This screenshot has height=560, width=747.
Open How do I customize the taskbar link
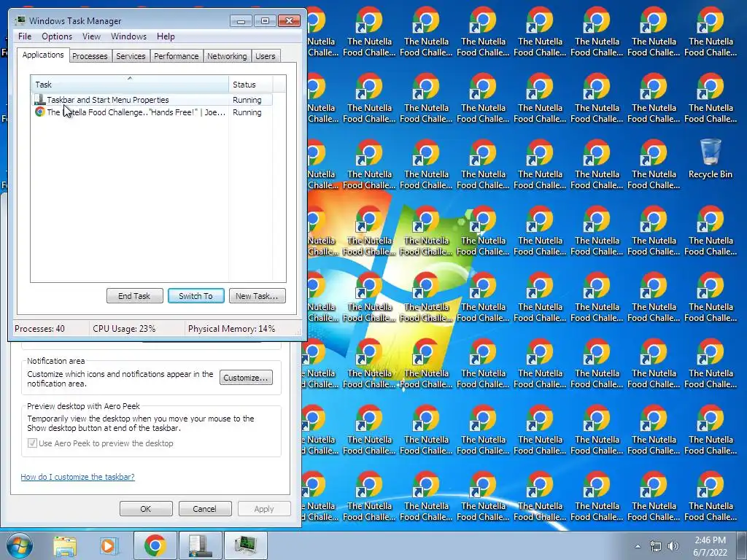coord(77,477)
